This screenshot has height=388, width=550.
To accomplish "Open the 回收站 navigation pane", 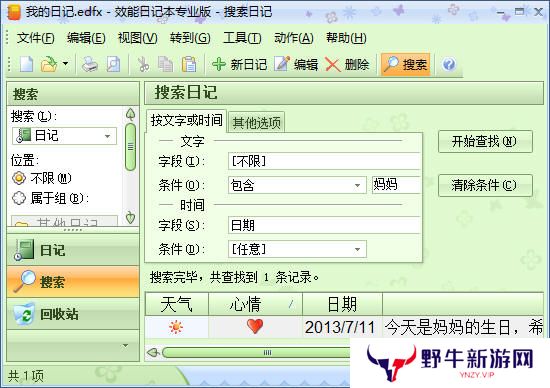I will (73, 314).
